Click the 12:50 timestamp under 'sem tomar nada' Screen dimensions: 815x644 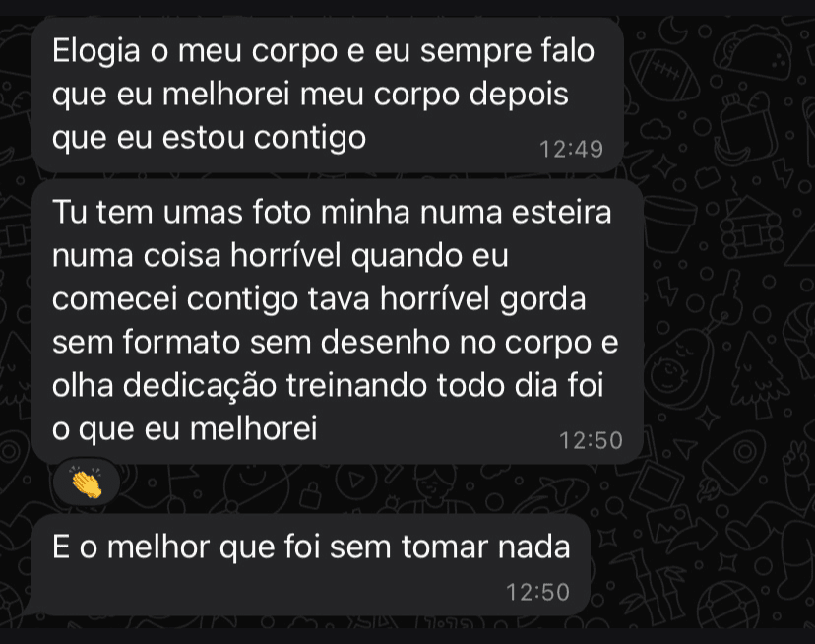(537, 593)
